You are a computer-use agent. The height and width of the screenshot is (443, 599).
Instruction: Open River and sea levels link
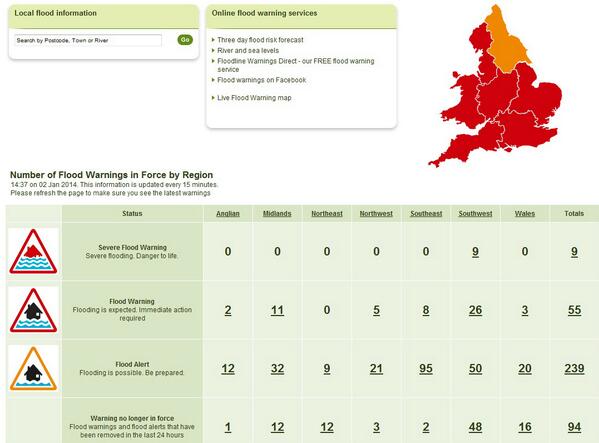tap(248, 50)
